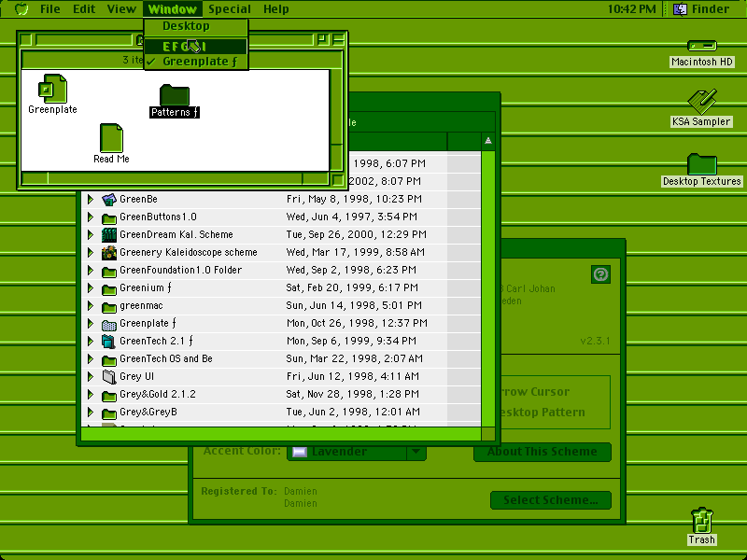Expand the greenmac folder triangle
Viewport: 747px width, 560px height.
coord(90,306)
